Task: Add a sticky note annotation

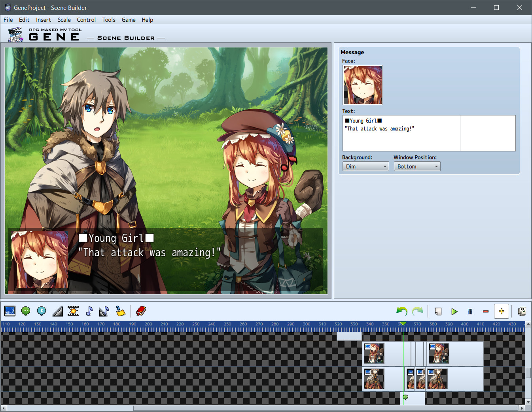Action: (x=120, y=311)
